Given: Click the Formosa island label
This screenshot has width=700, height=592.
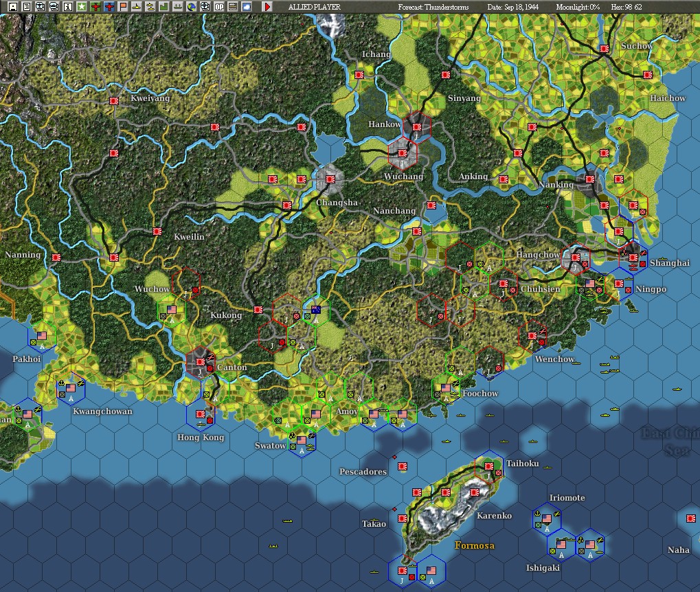Looking at the screenshot, I should pyautogui.click(x=475, y=545).
